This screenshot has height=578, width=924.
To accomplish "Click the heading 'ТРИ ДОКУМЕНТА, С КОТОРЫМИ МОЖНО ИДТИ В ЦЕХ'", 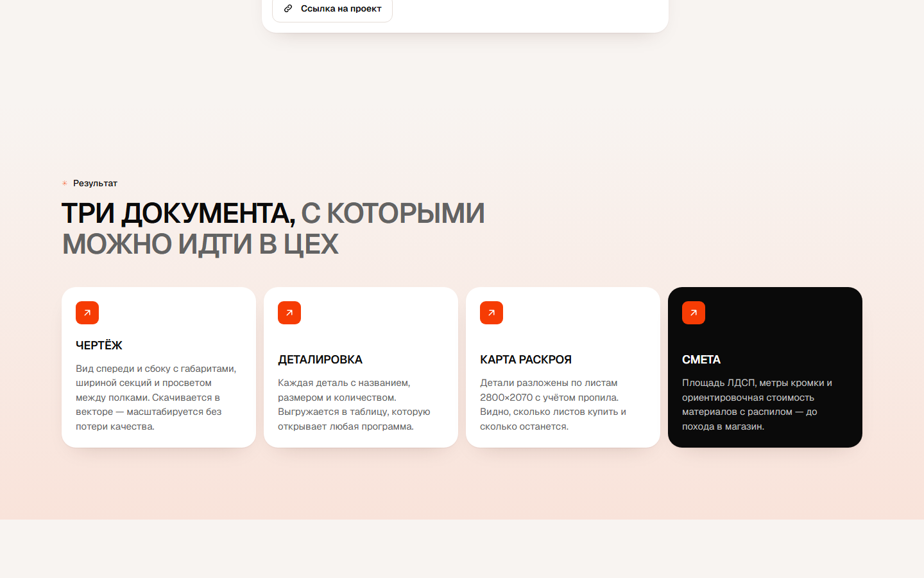I will (x=273, y=229).
